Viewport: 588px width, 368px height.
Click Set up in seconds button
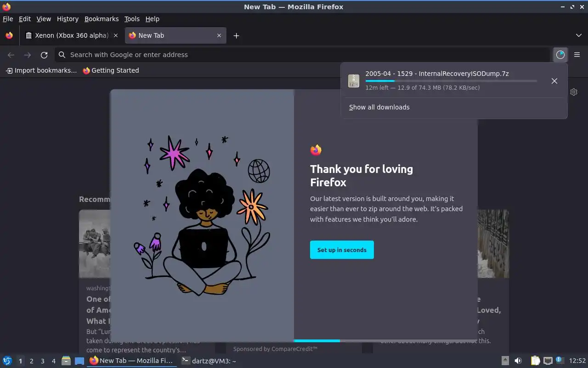pyautogui.click(x=342, y=250)
